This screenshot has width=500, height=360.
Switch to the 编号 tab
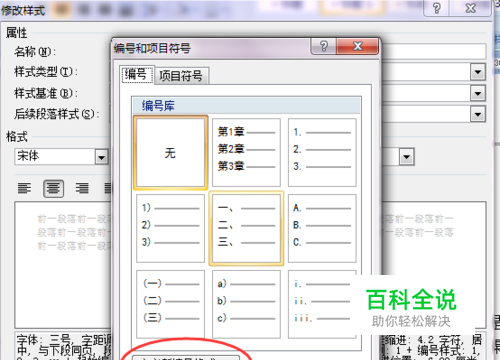coord(136,75)
